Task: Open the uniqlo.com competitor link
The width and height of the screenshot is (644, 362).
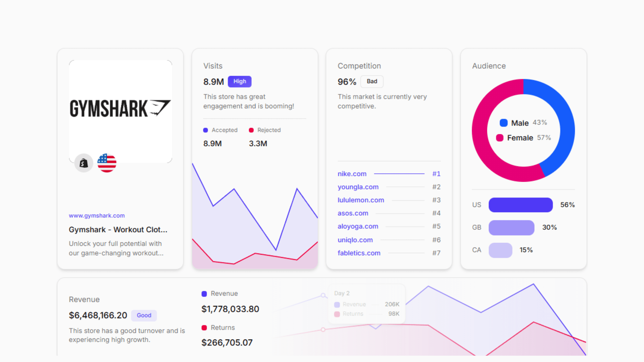Action: pyautogui.click(x=355, y=240)
